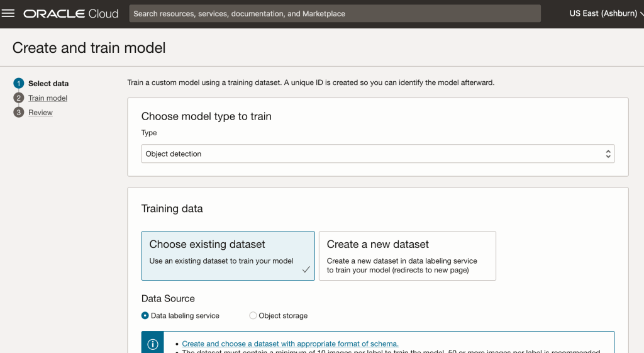Jump to the Review step
The image size is (644, 353).
pyautogui.click(x=40, y=113)
